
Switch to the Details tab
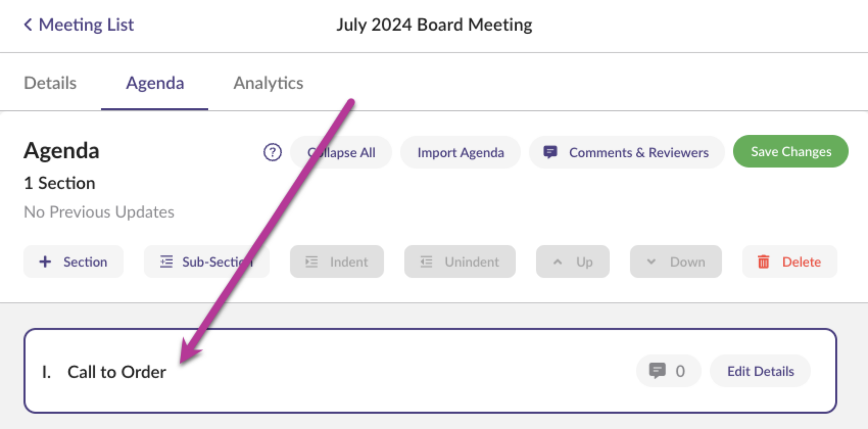click(x=50, y=83)
